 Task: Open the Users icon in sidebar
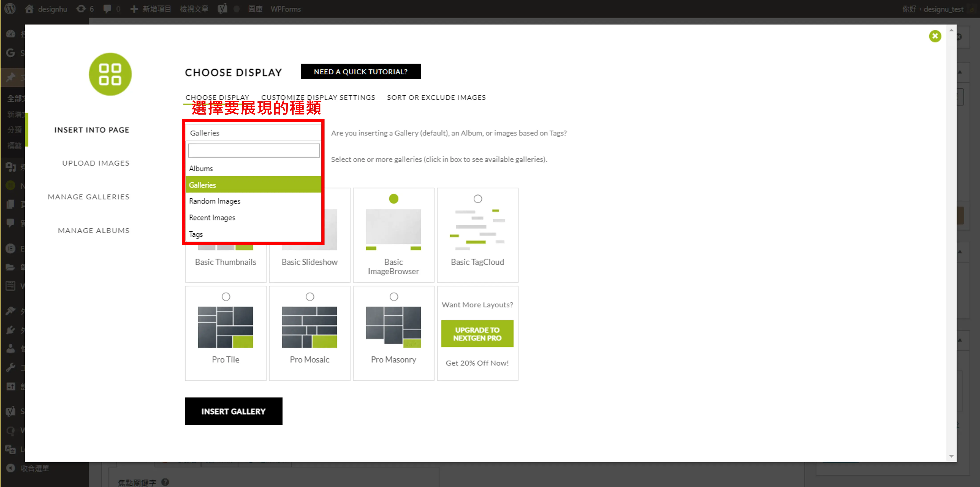(11, 348)
